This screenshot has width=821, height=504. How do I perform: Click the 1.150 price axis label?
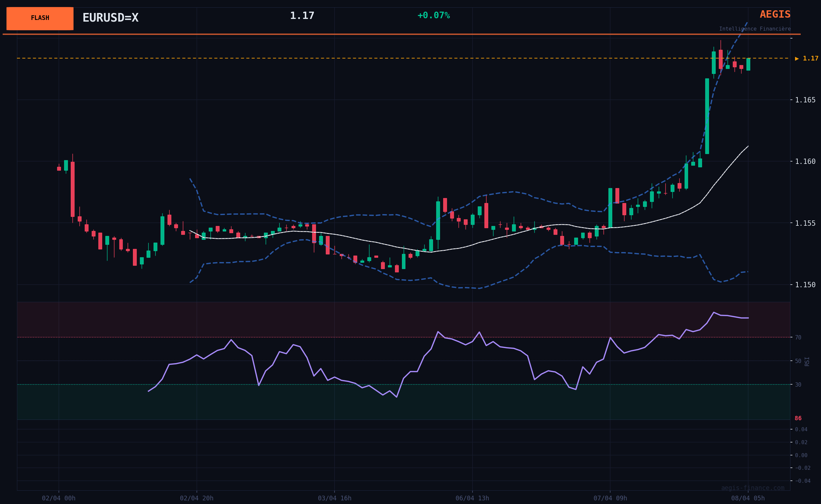pyautogui.click(x=805, y=285)
